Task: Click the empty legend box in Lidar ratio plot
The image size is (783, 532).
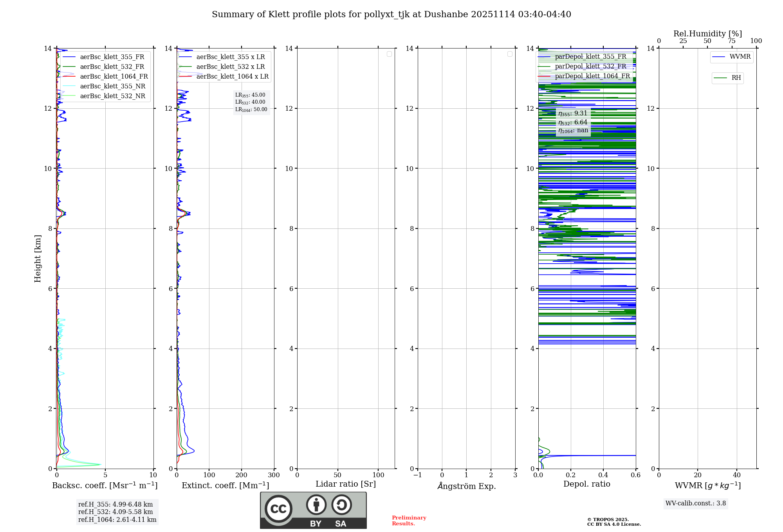Action: point(389,54)
